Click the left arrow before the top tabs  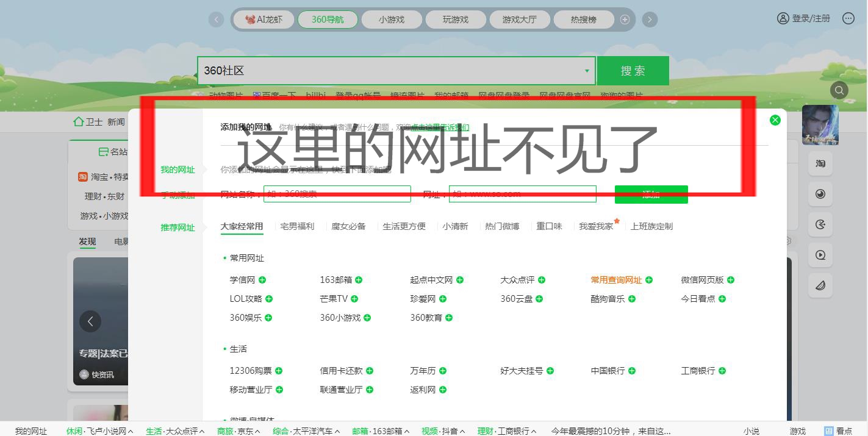pyautogui.click(x=216, y=20)
